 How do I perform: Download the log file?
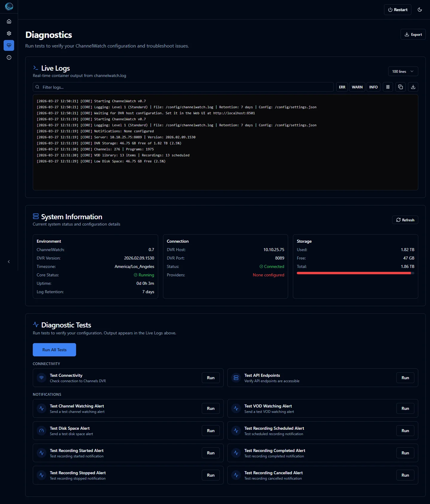[413, 87]
